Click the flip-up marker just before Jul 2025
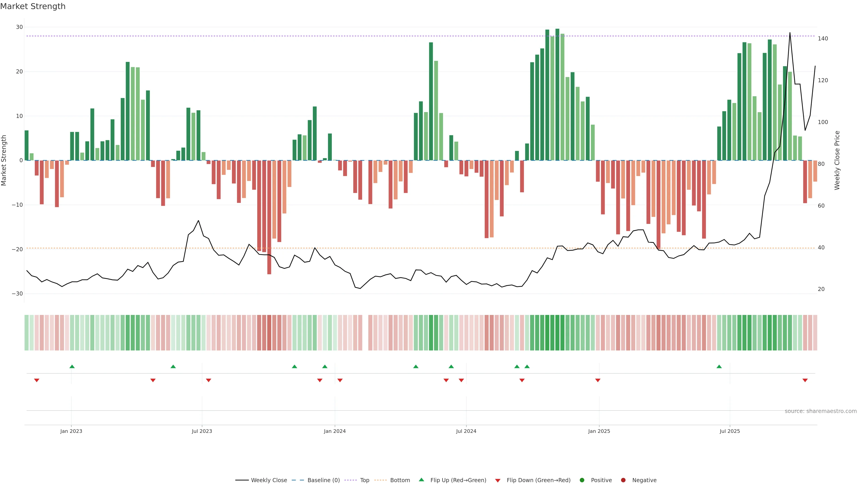This screenshot has width=868, height=488. point(719,366)
